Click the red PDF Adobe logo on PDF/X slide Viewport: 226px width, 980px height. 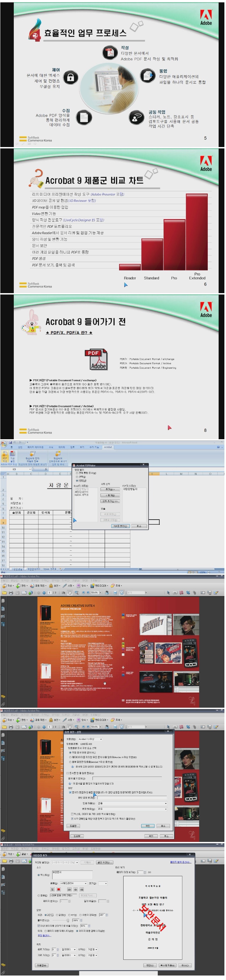point(96,359)
